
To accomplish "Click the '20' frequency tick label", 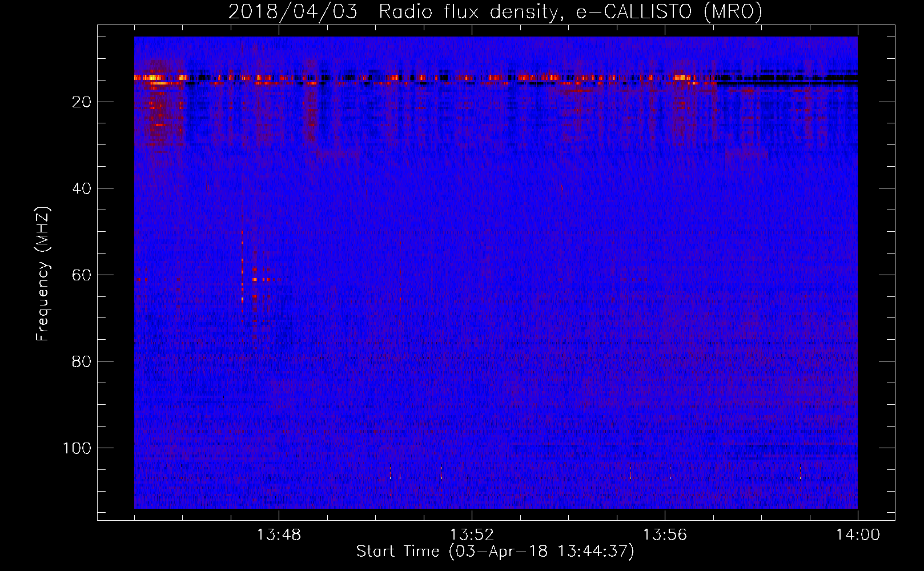I will click(82, 102).
